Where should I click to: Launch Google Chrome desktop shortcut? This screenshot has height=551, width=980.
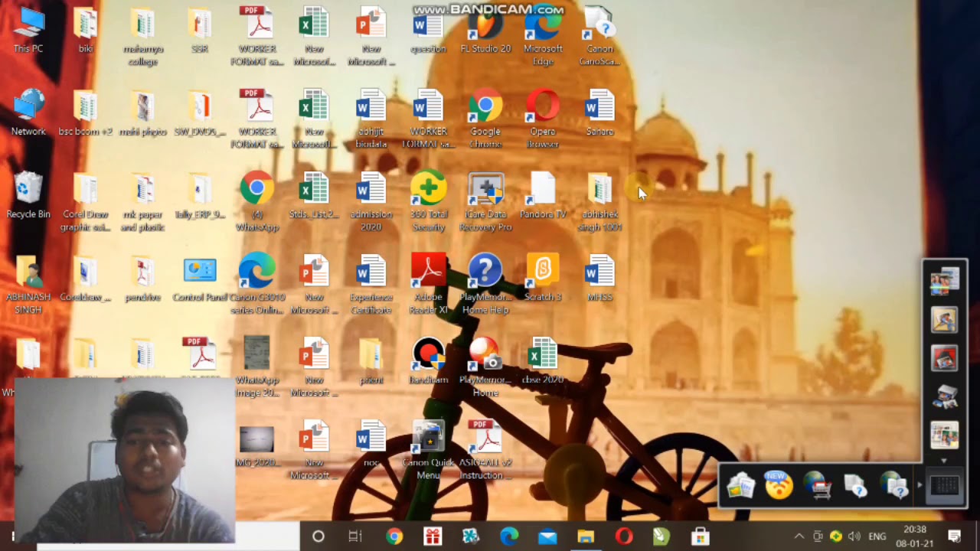tap(485, 119)
